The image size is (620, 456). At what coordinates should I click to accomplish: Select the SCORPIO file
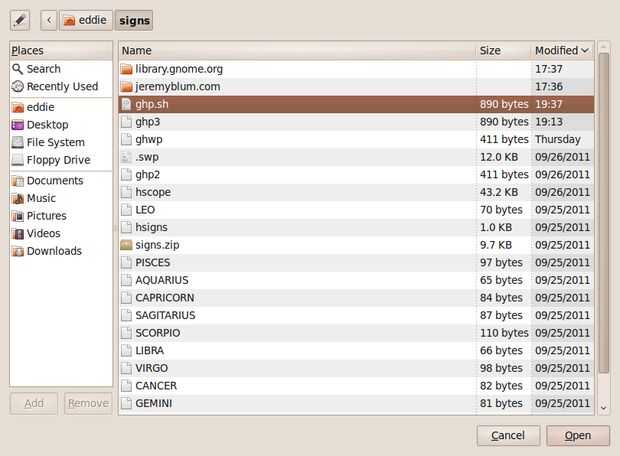coord(356,333)
